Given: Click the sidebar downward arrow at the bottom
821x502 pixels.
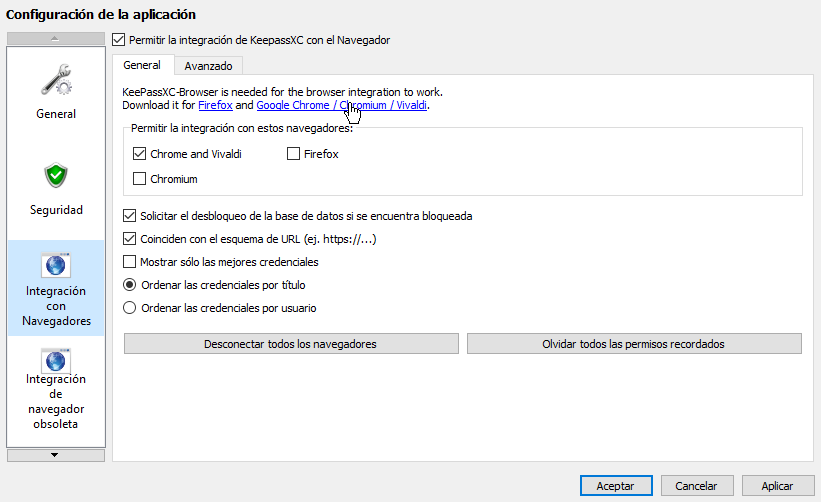Looking at the screenshot, I should pyautogui.click(x=56, y=455).
